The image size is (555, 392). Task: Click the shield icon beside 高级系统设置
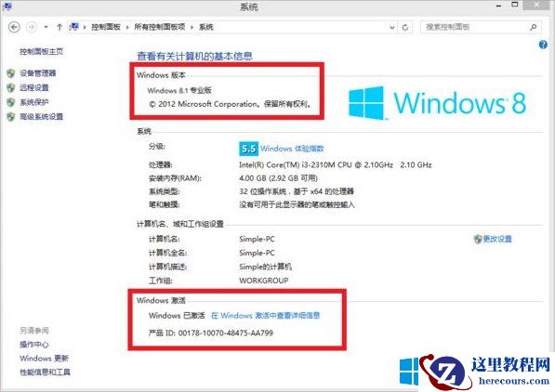pyautogui.click(x=11, y=117)
